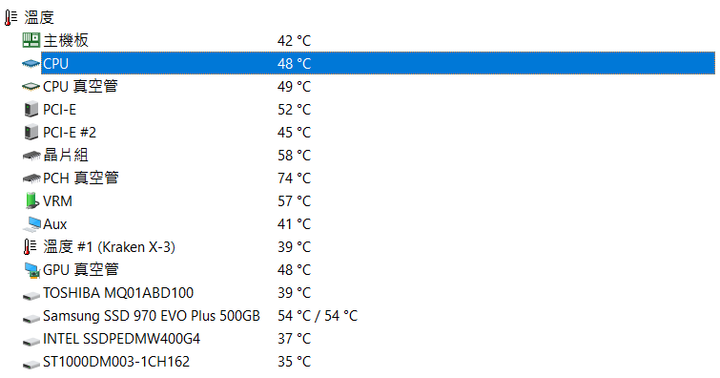Image resolution: width=720 pixels, height=378 pixels.
Task: Select the CPU 真空管 row label
Action: 80,86
